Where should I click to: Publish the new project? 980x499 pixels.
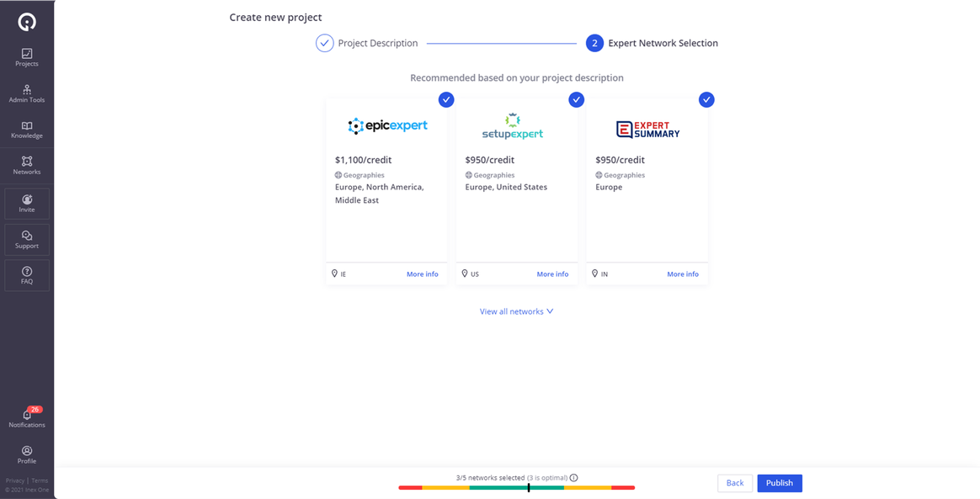779,483
